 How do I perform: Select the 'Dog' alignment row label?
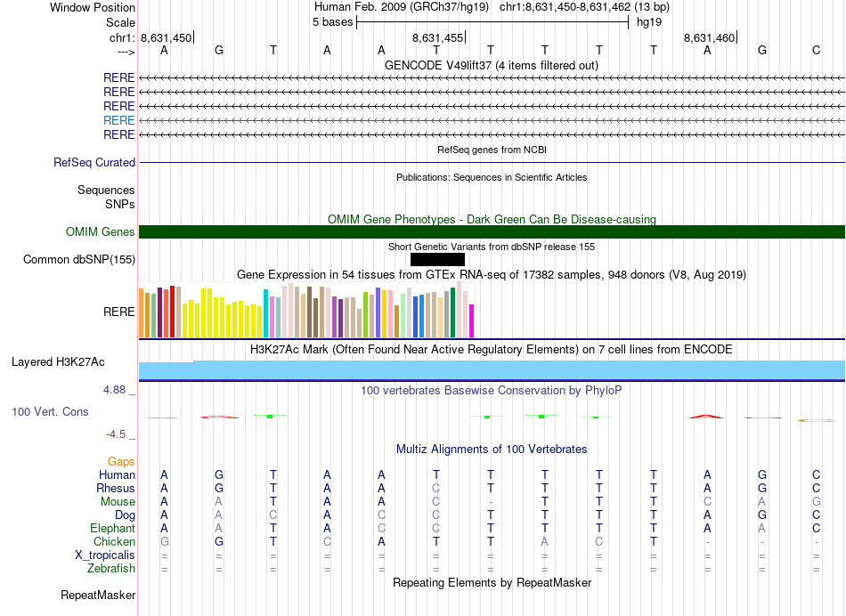125,515
